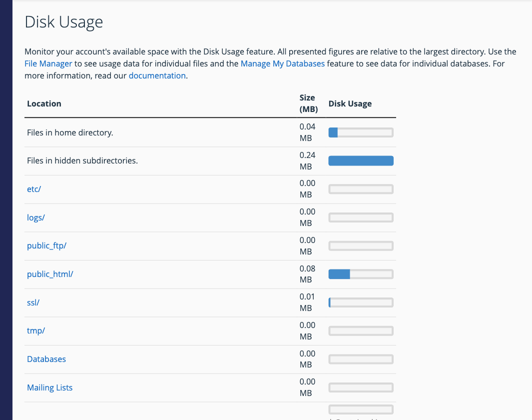Click the dark navy left sidebar strip
The width and height of the screenshot is (532, 420).
click(x=6, y=210)
